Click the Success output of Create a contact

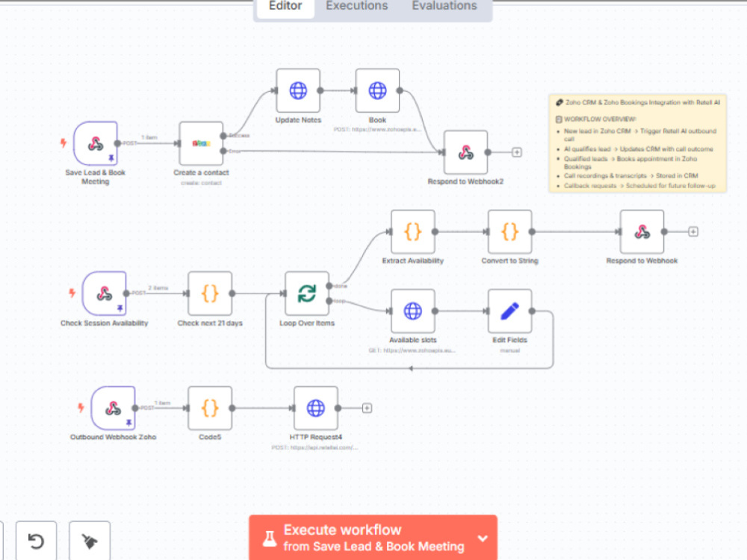pos(223,136)
